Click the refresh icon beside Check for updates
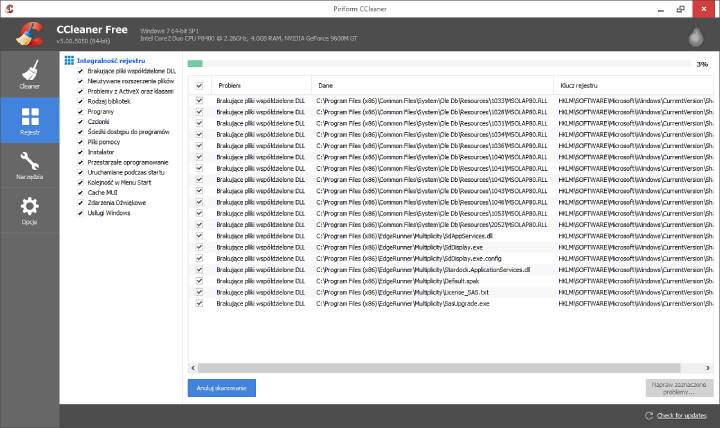The image size is (720, 428). [x=649, y=416]
